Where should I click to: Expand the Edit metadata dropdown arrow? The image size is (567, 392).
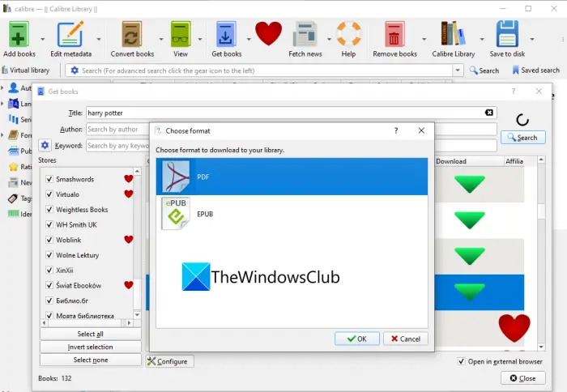pos(98,39)
